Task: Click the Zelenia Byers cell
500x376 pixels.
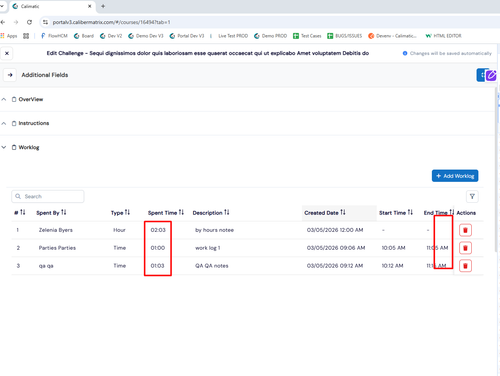Action: click(56, 230)
